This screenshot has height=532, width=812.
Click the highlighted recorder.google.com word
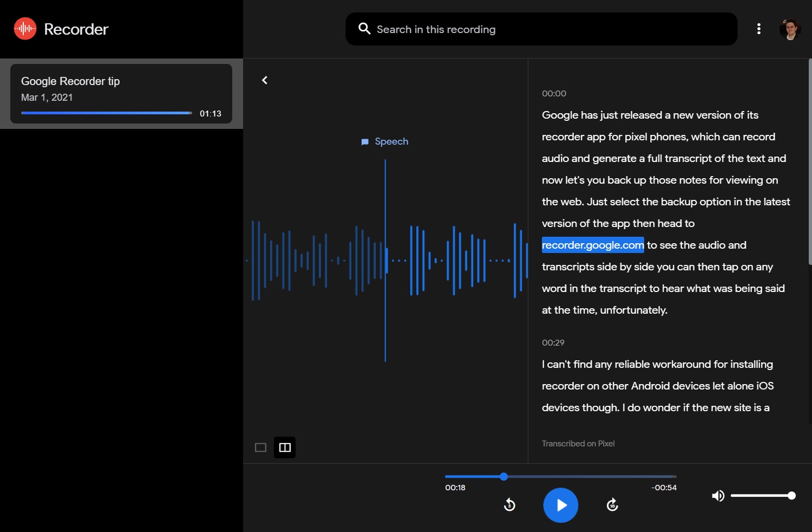tap(593, 245)
